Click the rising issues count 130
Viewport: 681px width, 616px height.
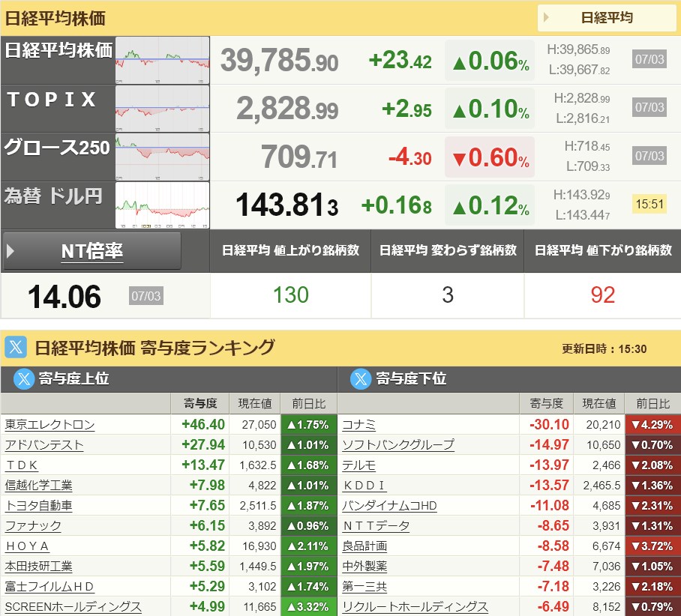[290, 295]
